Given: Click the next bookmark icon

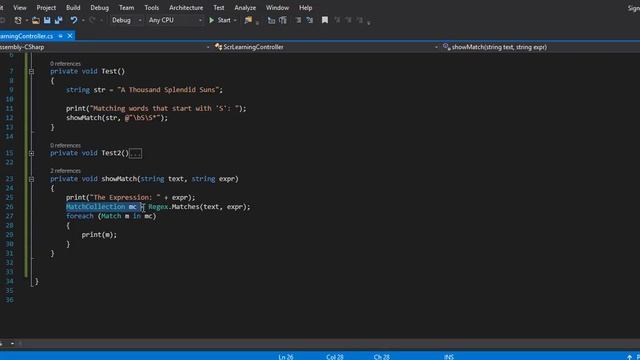Looking at the screenshot, I should coord(348,20).
